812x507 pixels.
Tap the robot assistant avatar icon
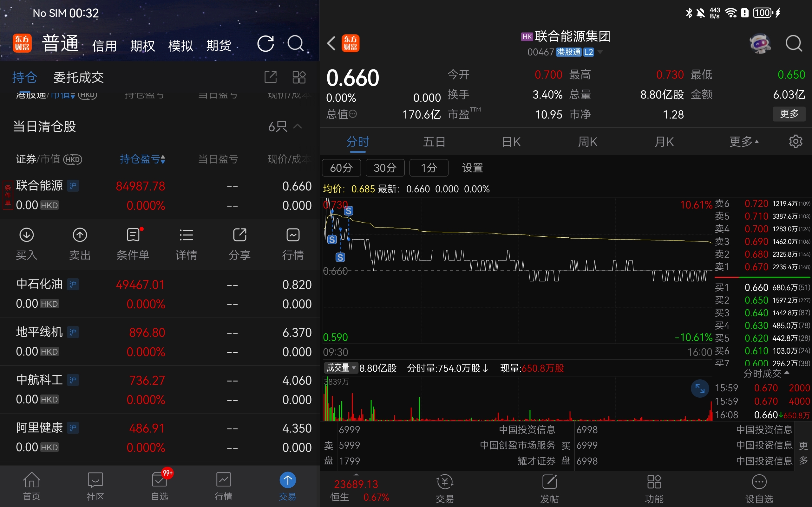pos(760,44)
